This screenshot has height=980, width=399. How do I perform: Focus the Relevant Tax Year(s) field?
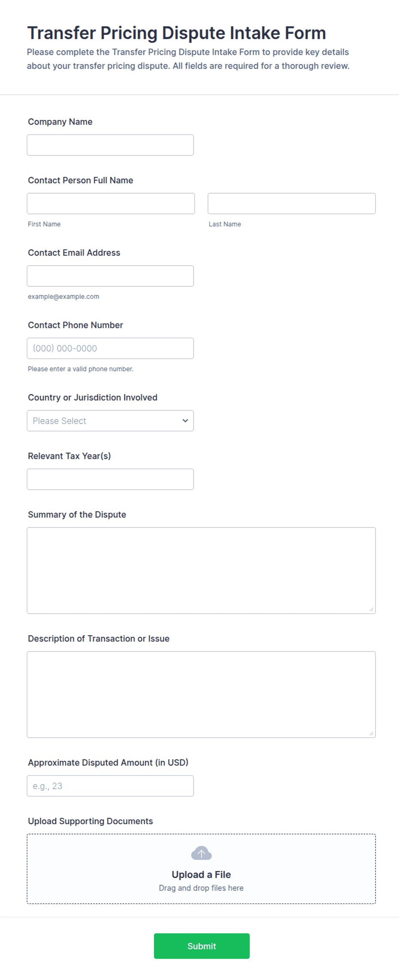coord(110,479)
